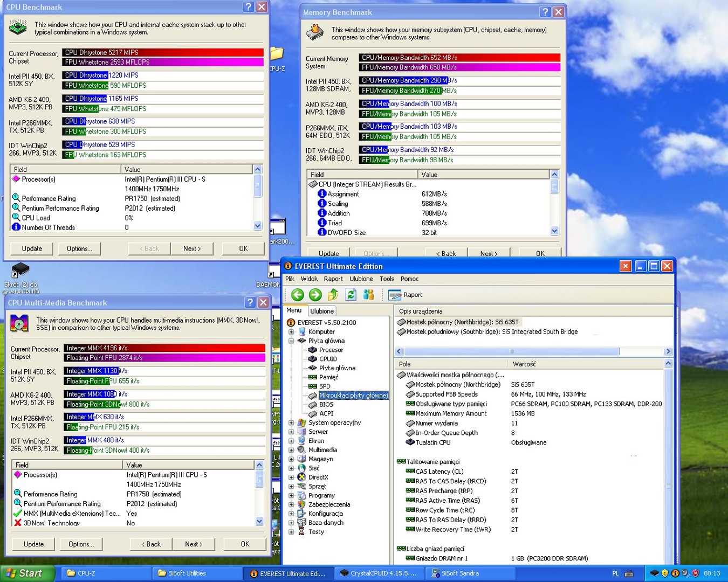Viewport: 728px width, 582px height.
Task: Click Next in CPU Benchmark window
Action: tap(192, 248)
